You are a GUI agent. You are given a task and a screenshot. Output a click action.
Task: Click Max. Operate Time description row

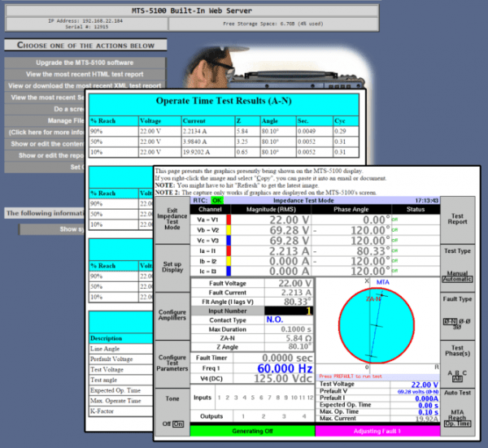[120, 401]
